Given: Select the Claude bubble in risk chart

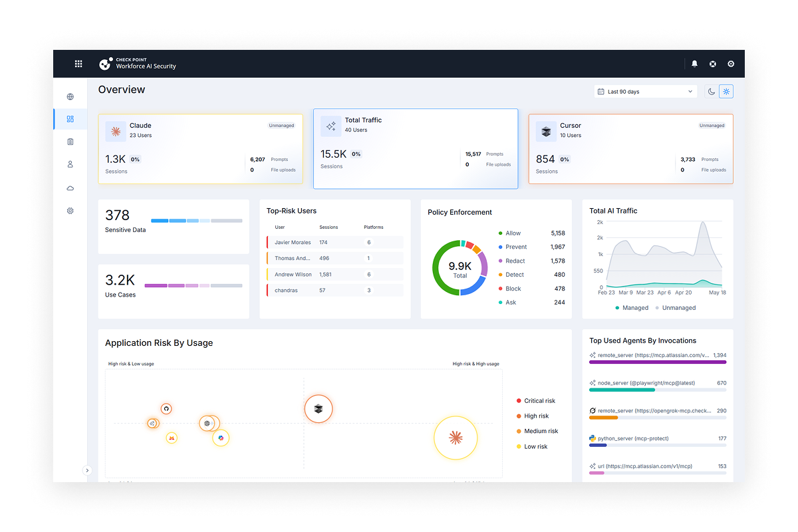Looking at the screenshot, I should 456,438.
